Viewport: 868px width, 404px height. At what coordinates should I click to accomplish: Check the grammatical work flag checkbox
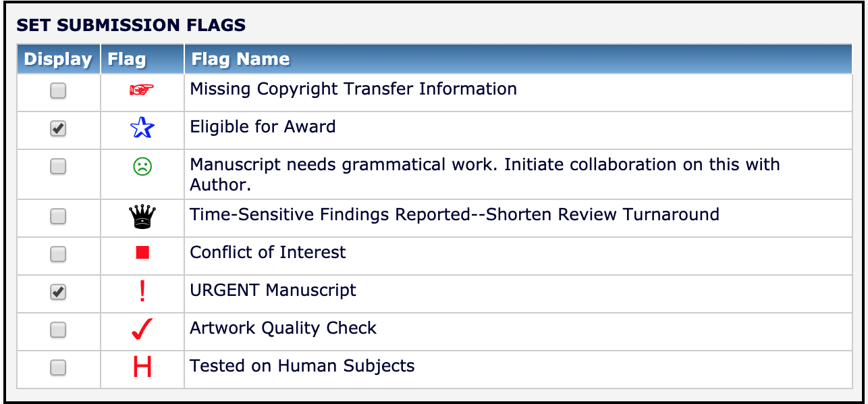pyautogui.click(x=58, y=166)
